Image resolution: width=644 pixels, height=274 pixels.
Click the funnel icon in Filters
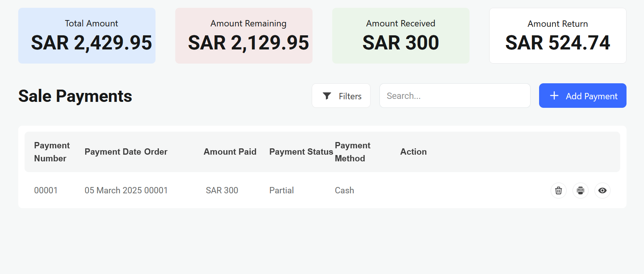[x=327, y=96]
